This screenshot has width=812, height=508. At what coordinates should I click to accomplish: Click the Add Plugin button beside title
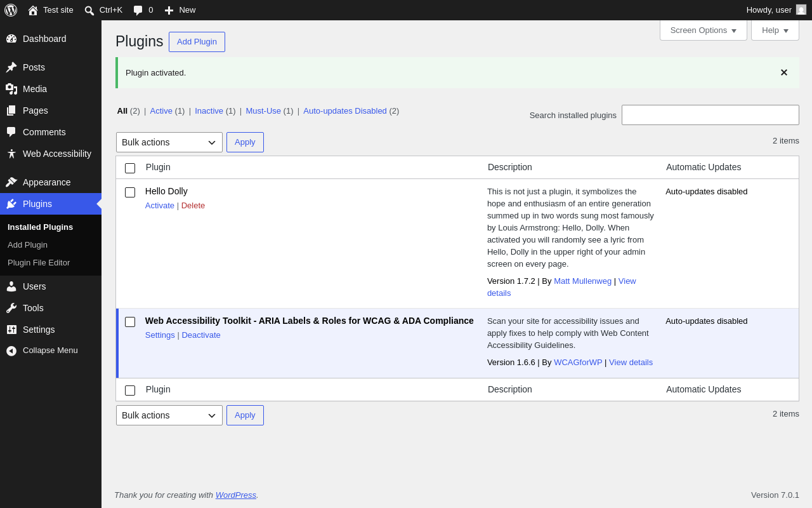[x=197, y=42]
